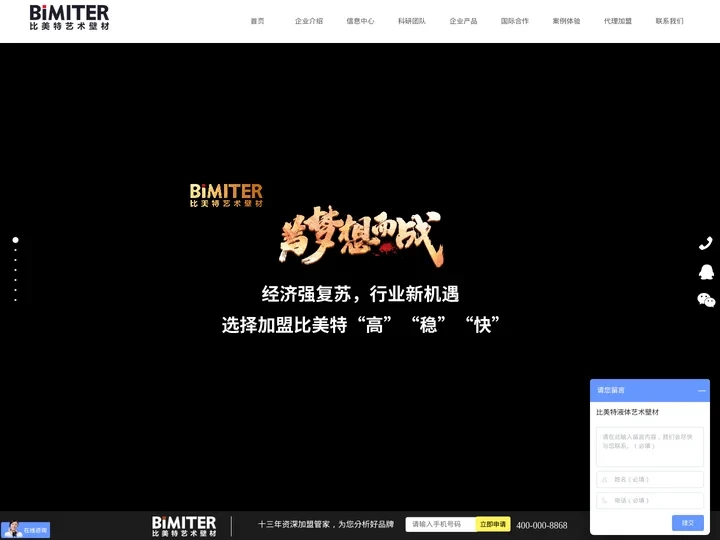
Task: Open the 首页 menu item
Action: [x=258, y=21]
